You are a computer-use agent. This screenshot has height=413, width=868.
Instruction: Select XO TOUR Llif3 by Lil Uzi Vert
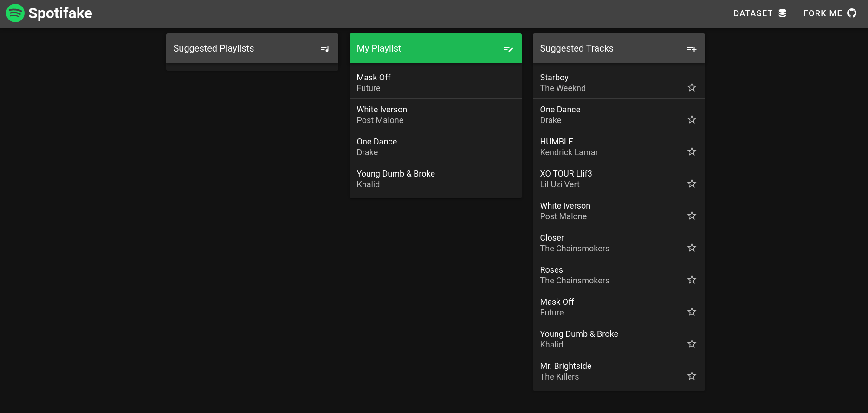tap(619, 179)
